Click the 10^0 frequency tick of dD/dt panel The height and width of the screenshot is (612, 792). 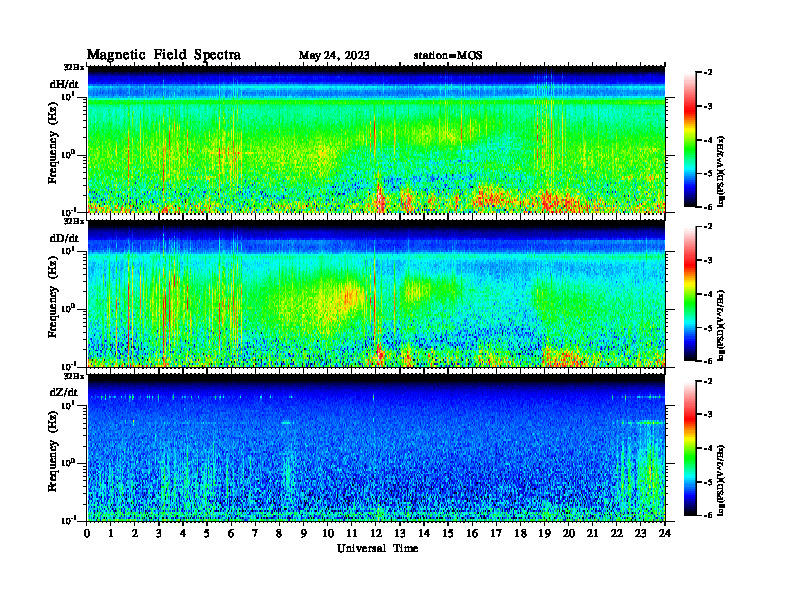pyautogui.click(x=68, y=309)
